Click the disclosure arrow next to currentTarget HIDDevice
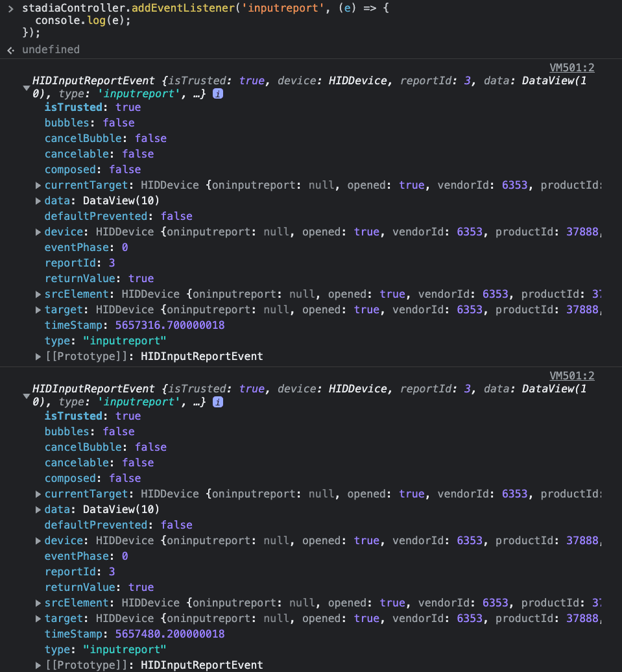The image size is (622, 672). click(x=38, y=185)
